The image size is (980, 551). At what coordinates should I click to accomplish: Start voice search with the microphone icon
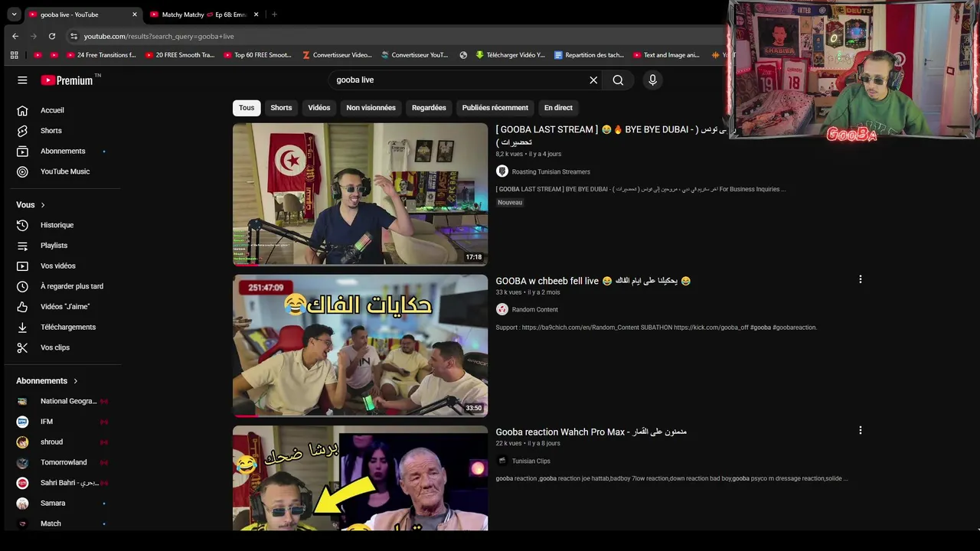[x=652, y=80]
